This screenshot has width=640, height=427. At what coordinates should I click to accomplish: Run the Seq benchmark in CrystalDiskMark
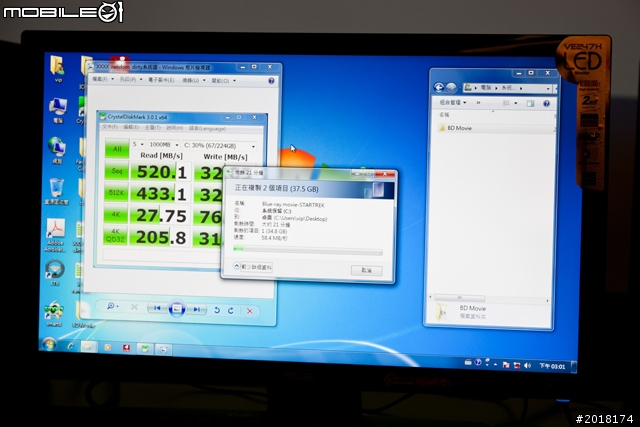click(116, 171)
